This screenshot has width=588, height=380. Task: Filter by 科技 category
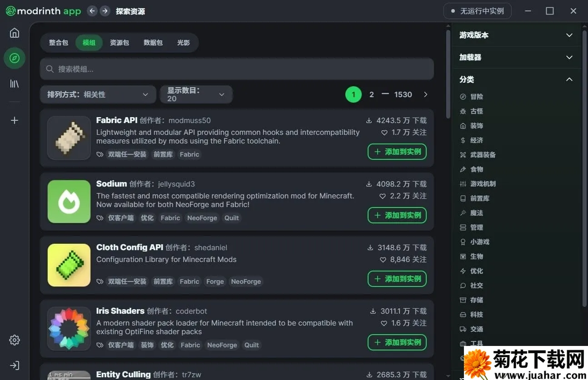(x=471, y=315)
